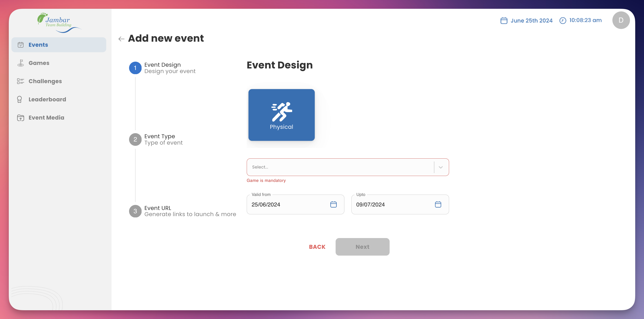Screen dimensions: 644x319
Task: Expand the game Select dropdown arrow
Action: pyautogui.click(x=441, y=167)
